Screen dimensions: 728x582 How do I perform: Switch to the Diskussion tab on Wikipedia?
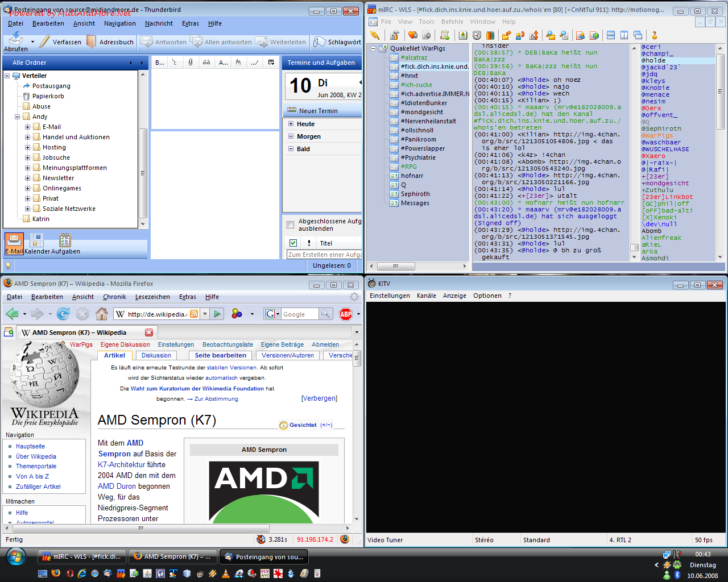click(156, 355)
